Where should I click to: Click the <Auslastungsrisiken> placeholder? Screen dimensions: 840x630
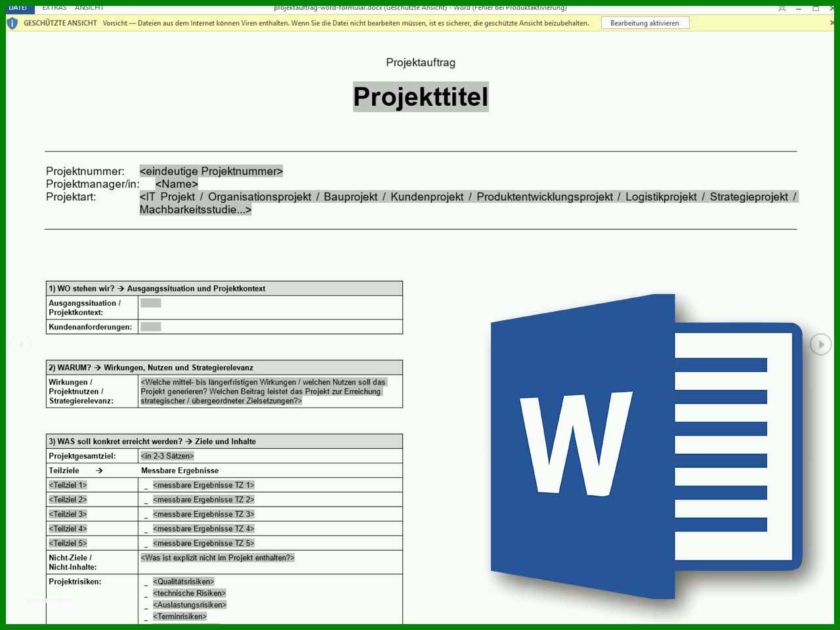pos(190,605)
